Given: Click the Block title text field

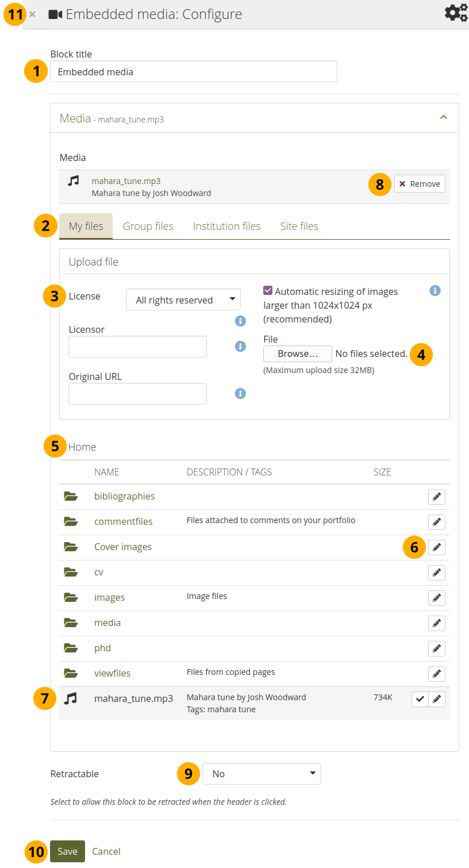Looking at the screenshot, I should point(193,72).
